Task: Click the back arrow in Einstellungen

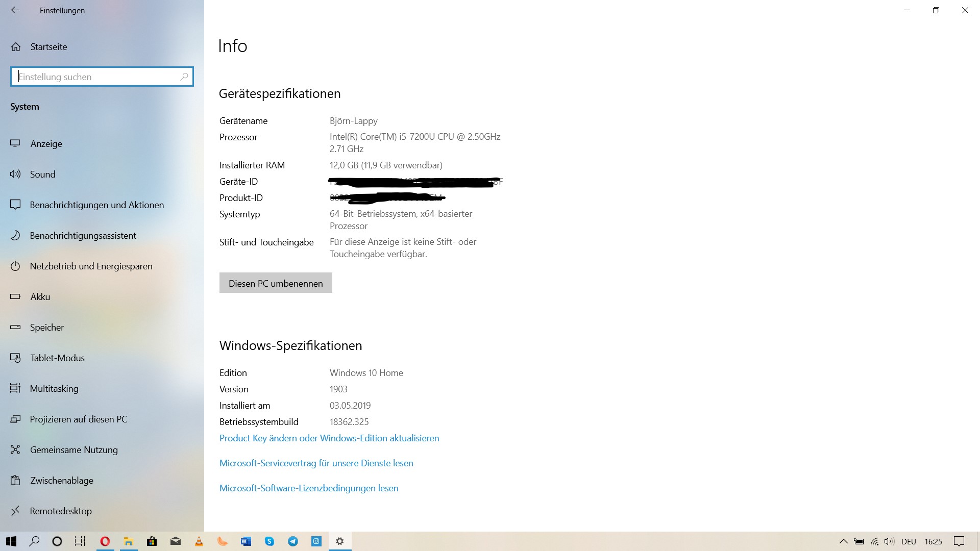Action: pos(15,10)
